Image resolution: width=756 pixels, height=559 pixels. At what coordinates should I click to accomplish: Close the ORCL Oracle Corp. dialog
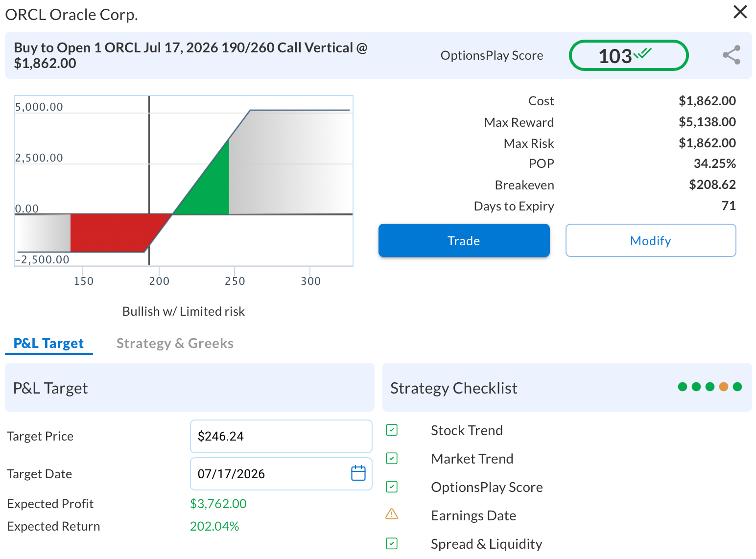pos(740,12)
